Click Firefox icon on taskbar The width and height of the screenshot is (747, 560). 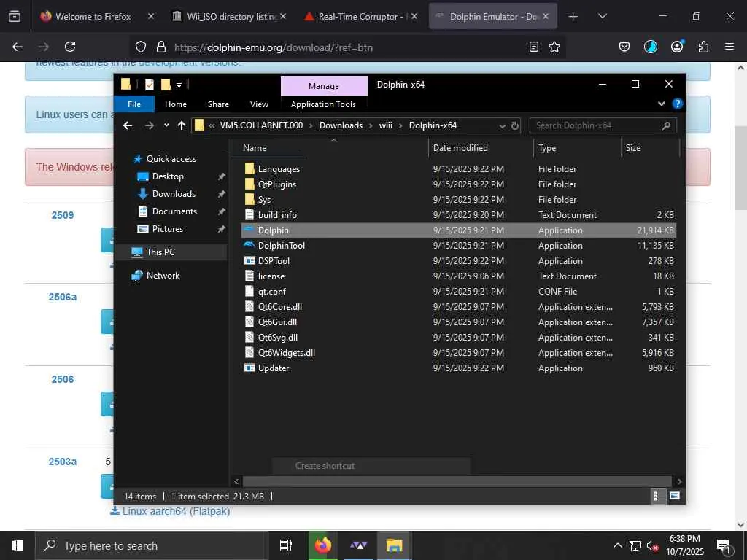pos(323,545)
